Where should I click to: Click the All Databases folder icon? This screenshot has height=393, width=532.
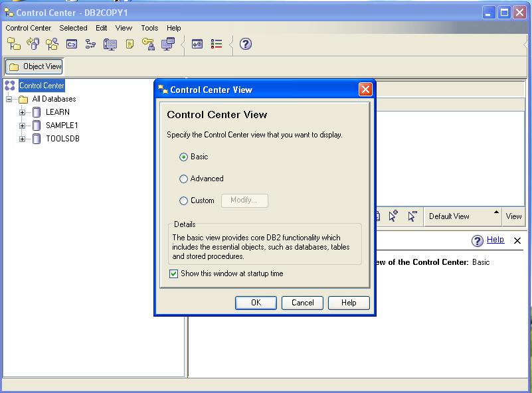(x=23, y=100)
